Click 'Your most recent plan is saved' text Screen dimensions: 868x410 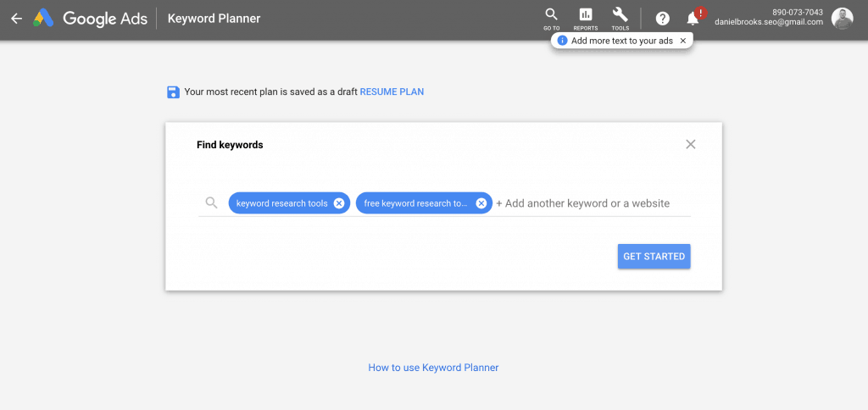tap(270, 91)
